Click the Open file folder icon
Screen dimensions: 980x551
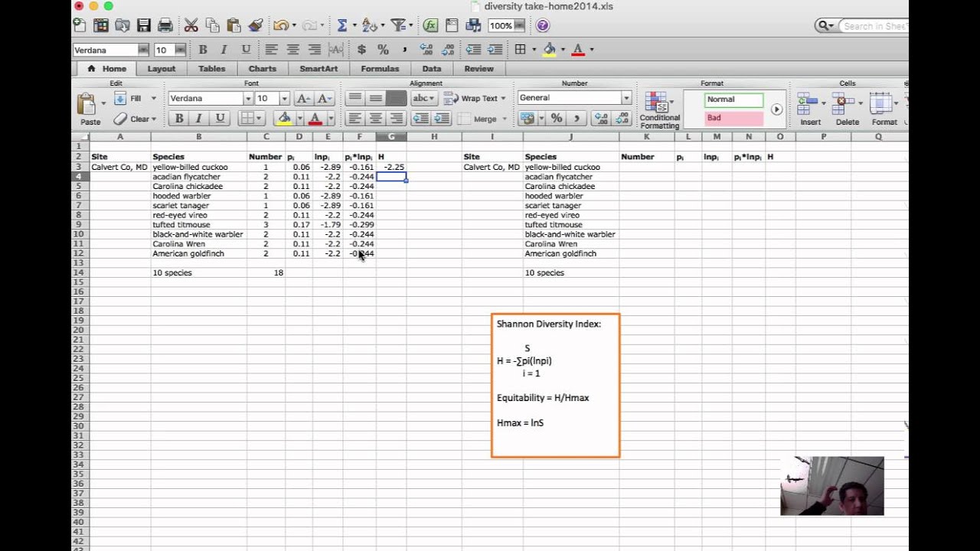[122, 25]
